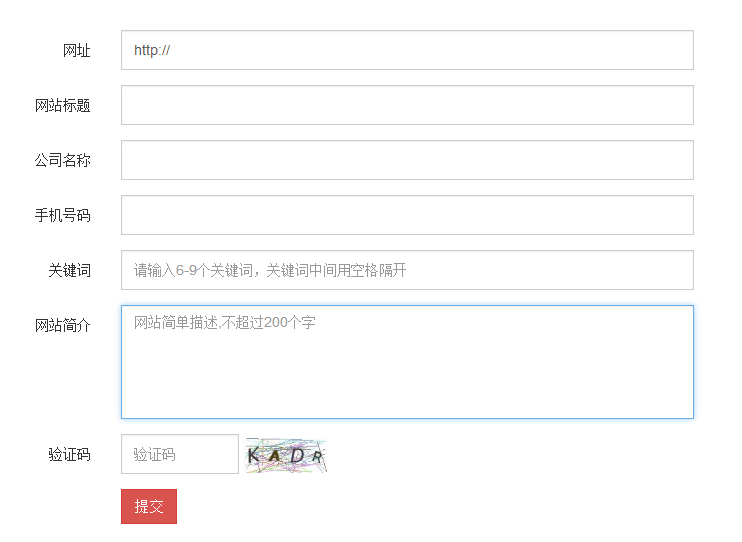Screen dimensions: 742x542
Task: Click the letter K in the captcha image
Action: [254, 456]
